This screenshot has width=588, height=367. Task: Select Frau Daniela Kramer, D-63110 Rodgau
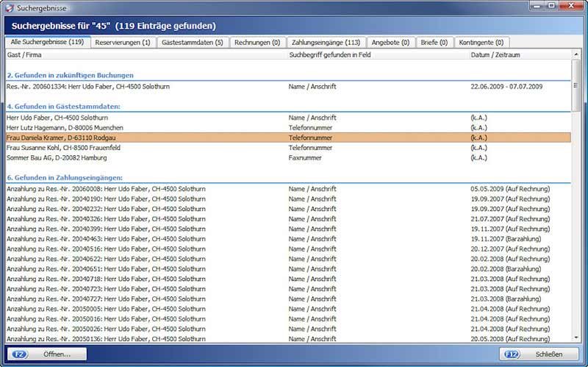click(x=288, y=138)
